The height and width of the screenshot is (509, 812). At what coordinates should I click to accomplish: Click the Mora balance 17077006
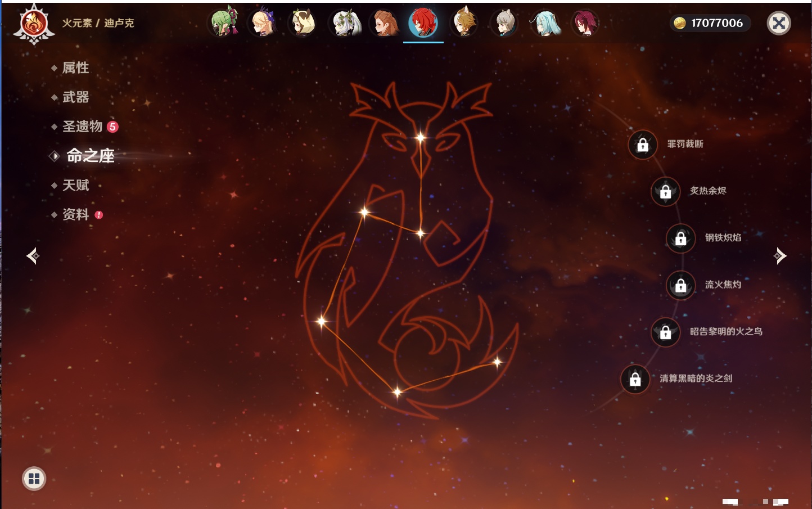pos(710,23)
